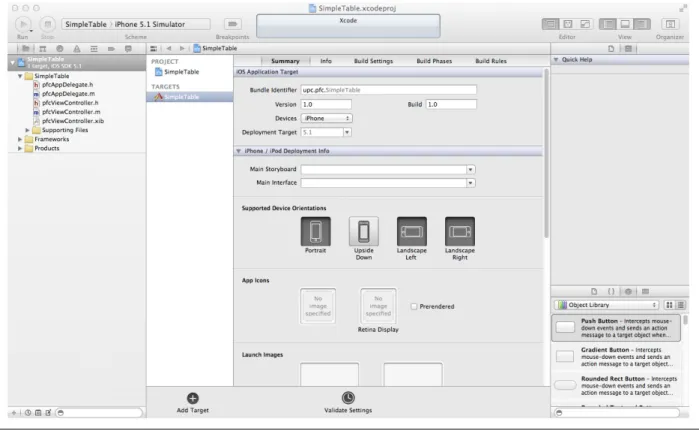
Task: Expand the Supporting Files folder
Action: pyautogui.click(x=28, y=130)
